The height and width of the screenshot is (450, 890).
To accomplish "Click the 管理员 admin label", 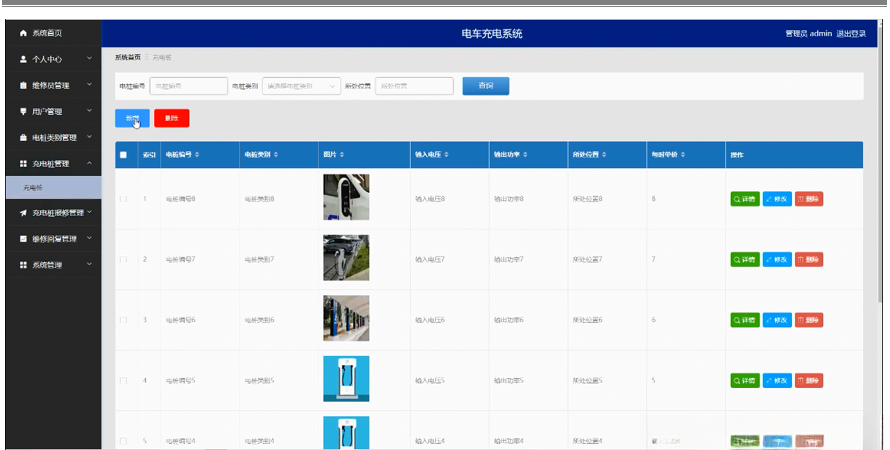I will pyautogui.click(x=808, y=33).
